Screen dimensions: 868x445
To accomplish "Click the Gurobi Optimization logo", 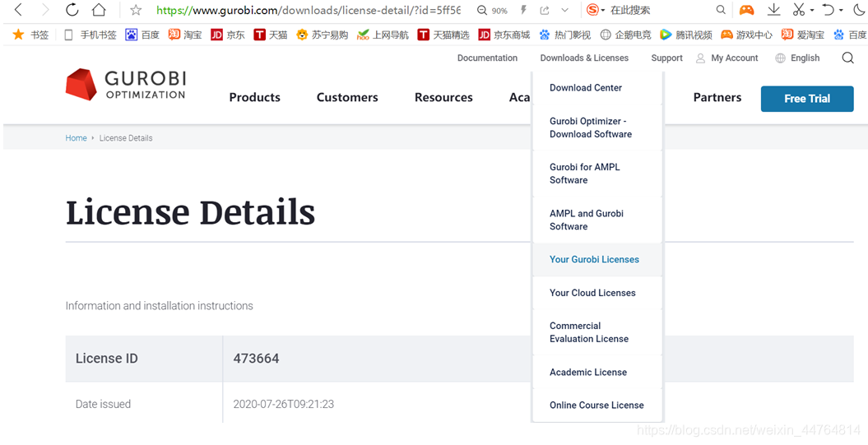I will coord(126,85).
